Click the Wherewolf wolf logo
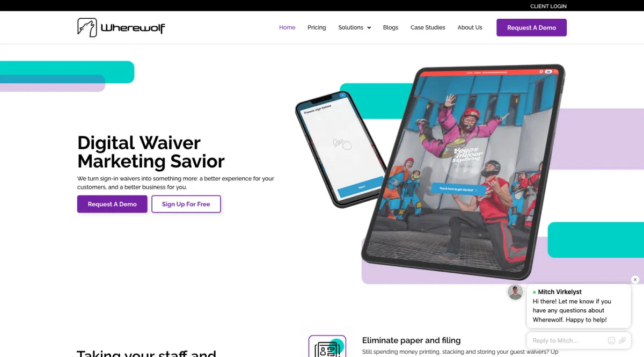644x357 pixels. (x=121, y=27)
